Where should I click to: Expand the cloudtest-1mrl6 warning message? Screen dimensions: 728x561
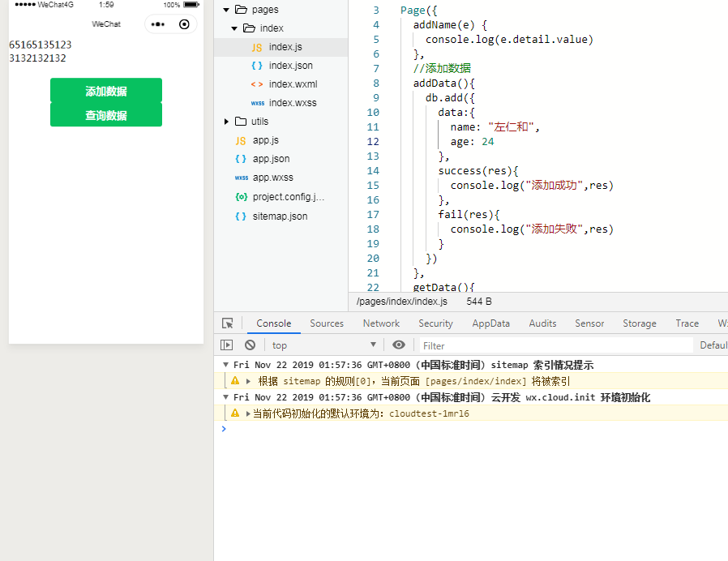[x=248, y=413]
